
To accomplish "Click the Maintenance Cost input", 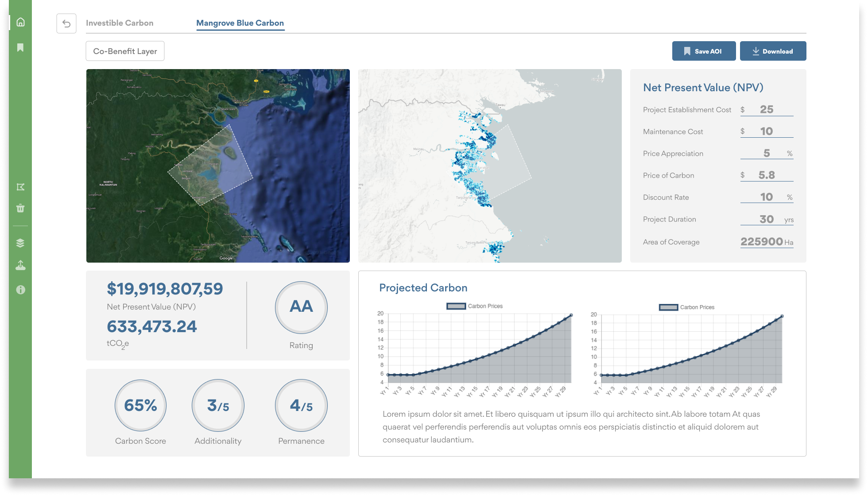I will coord(767,132).
